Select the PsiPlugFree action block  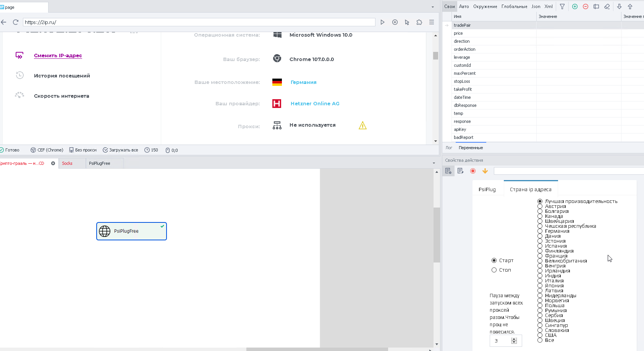coord(131,231)
